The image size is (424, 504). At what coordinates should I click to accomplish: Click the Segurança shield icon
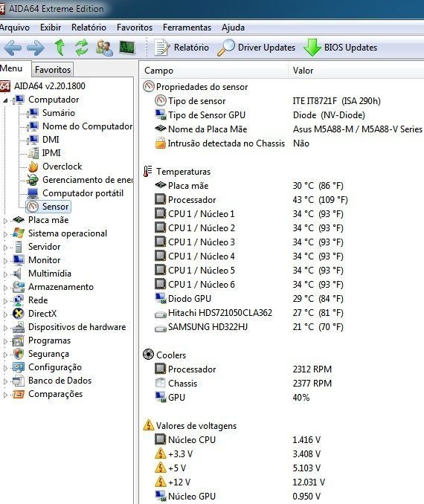tap(19, 354)
